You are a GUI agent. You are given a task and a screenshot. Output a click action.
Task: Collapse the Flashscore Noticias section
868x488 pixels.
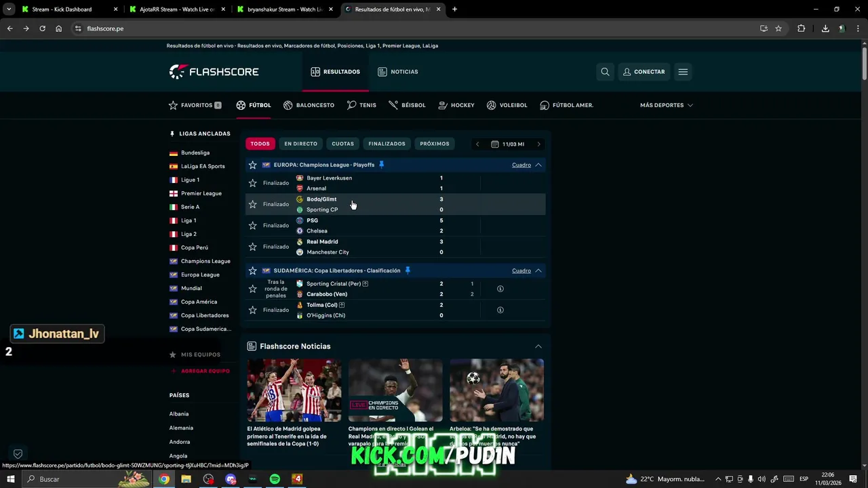pos(538,346)
